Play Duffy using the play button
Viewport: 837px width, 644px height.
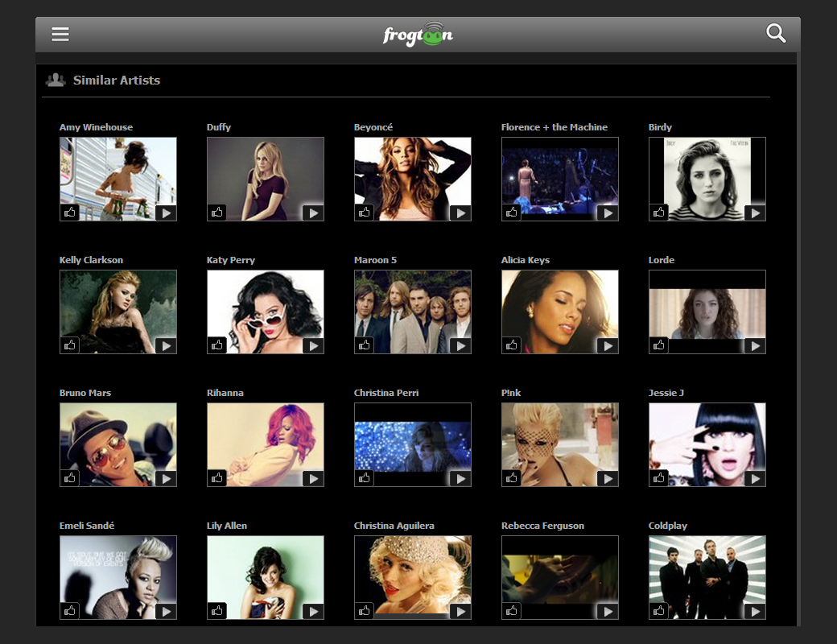[x=312, y=213]
